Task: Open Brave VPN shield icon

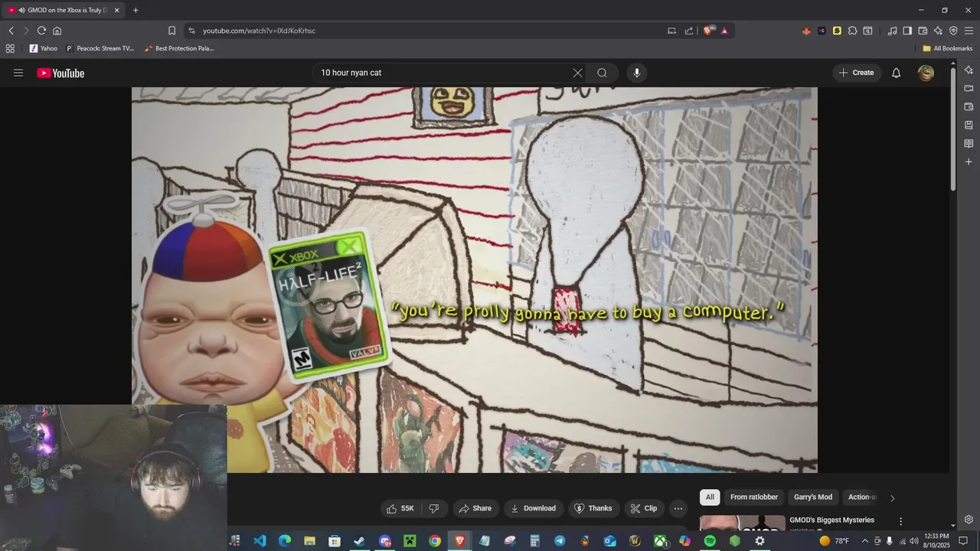Action: (x=953, y=31)
